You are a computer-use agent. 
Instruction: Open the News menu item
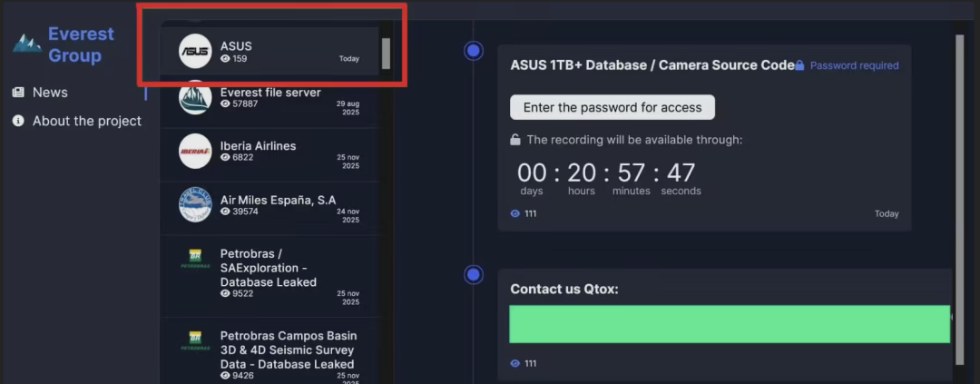tap(50, 93)
